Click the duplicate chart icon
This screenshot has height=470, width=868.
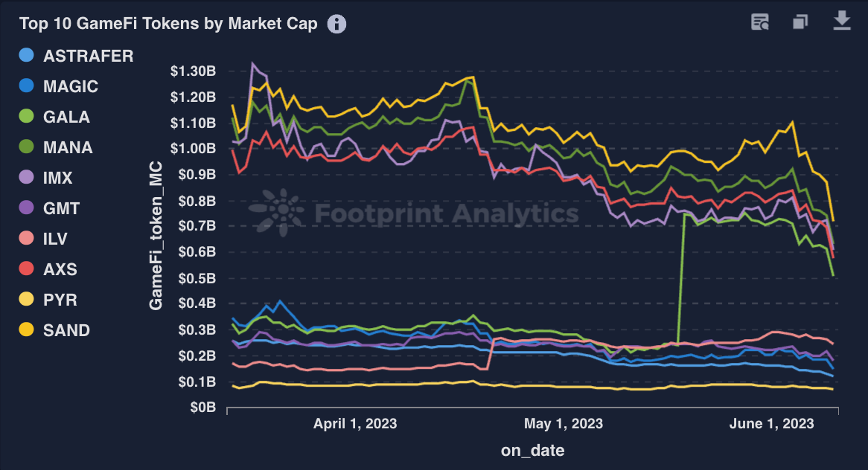tap(800, 22)
